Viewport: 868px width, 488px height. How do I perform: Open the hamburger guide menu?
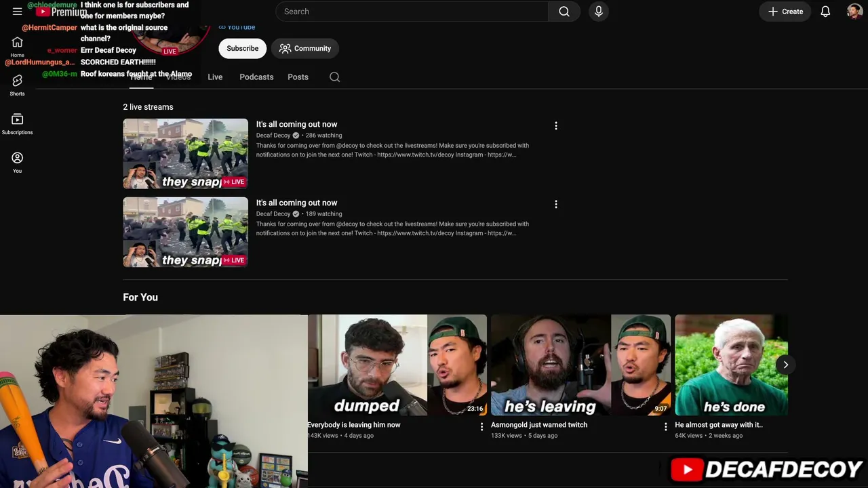18,12
